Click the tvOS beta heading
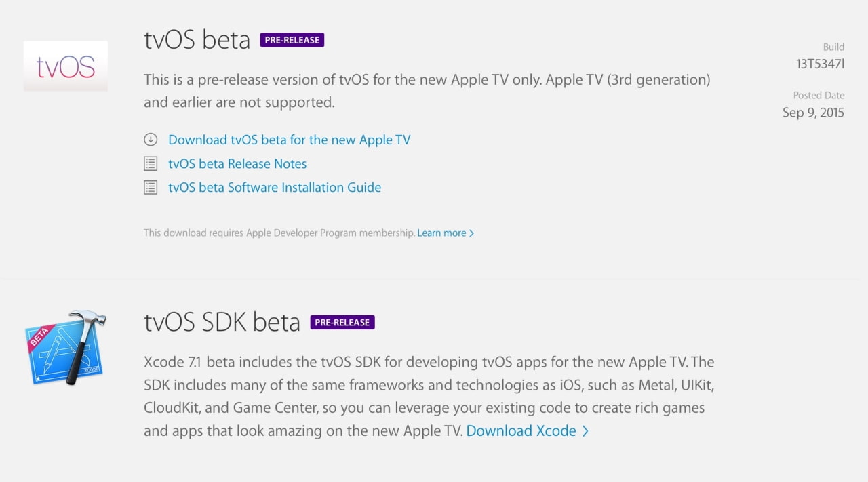The height and width of the screenshot is (482, 868). click(197, 40)
